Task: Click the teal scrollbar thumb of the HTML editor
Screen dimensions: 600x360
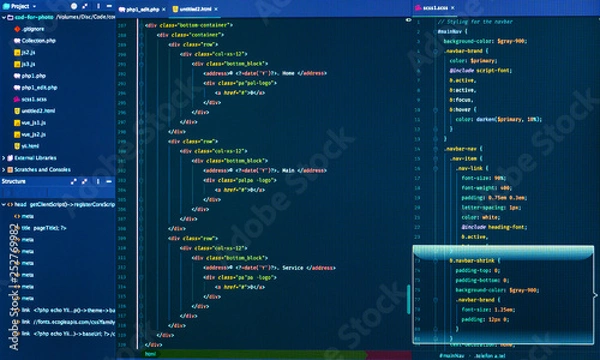Action: [409, 300]
